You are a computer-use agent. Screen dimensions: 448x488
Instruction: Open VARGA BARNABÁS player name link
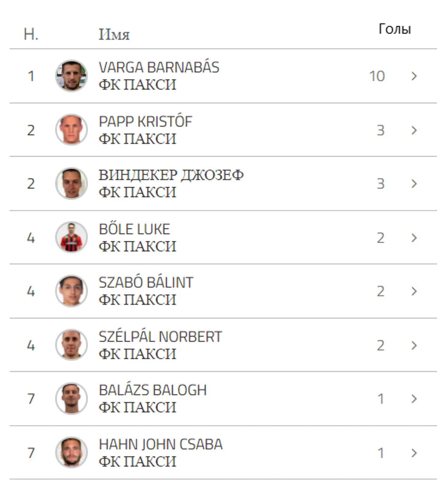click(159, 68)
